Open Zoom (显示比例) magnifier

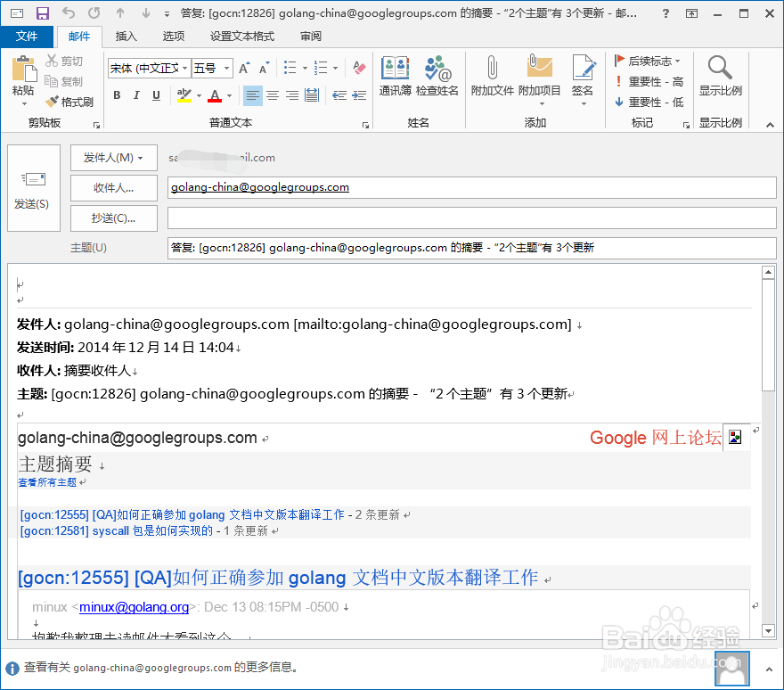(x=721, y=76)
